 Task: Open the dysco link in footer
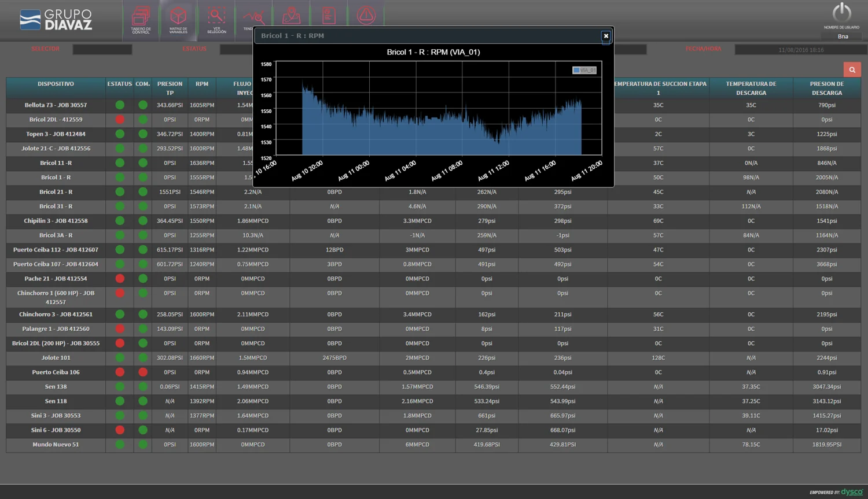(x=852, y=492)
